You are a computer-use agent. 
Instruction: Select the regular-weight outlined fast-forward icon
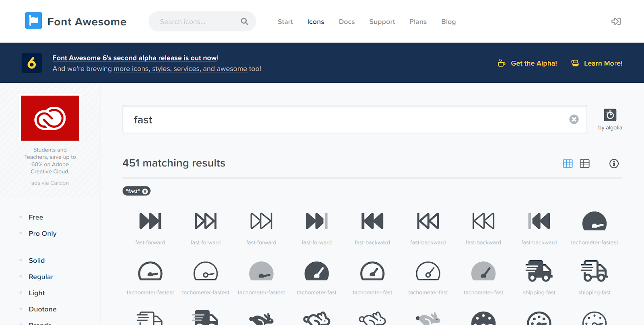click(206, 221)
